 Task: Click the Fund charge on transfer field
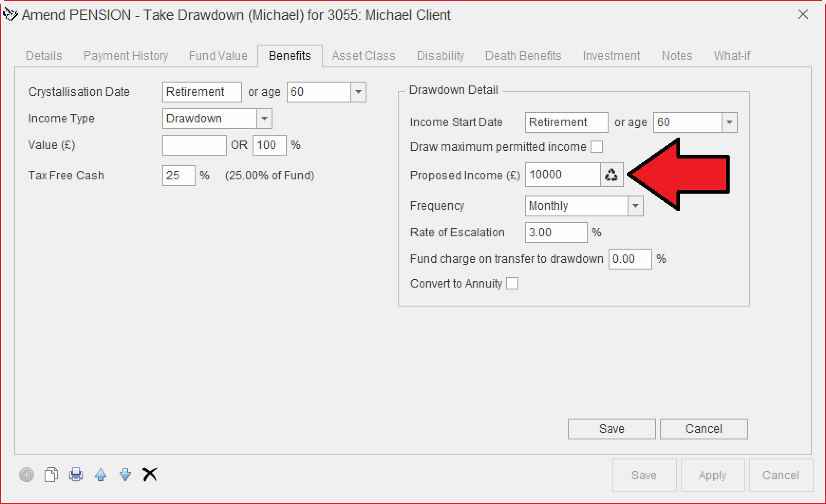[x=630, y=259]
